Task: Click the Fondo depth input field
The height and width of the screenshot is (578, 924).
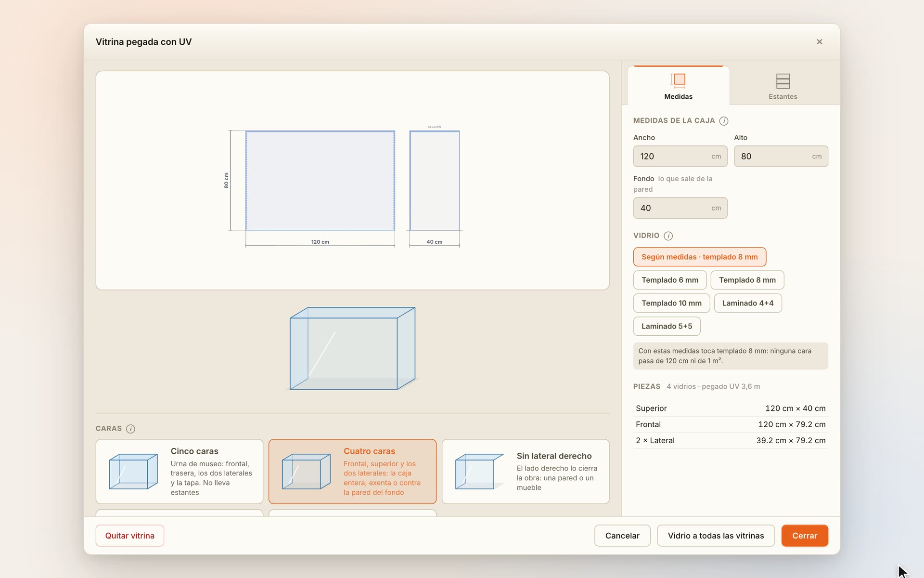Action: click(680, 208)
